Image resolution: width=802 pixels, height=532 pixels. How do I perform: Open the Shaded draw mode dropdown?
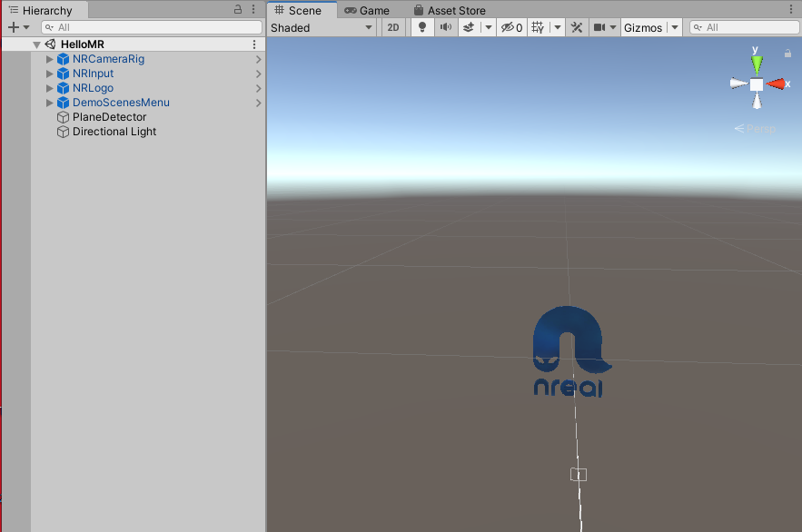[x=322, y=27]
